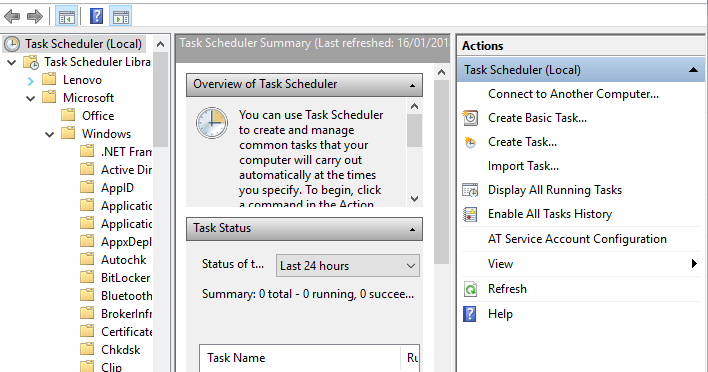Select the AppxDepl tree item
Viewport: 708px width, 372px height.
tap(126, 242)
